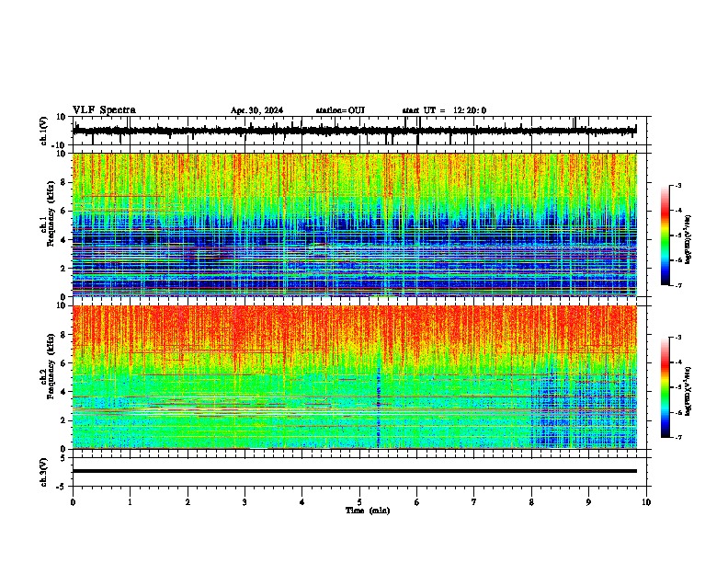728x563 pixels.
Task: Click ch.1 frequency axis tick "4"
Action: [x=63, y=240]
